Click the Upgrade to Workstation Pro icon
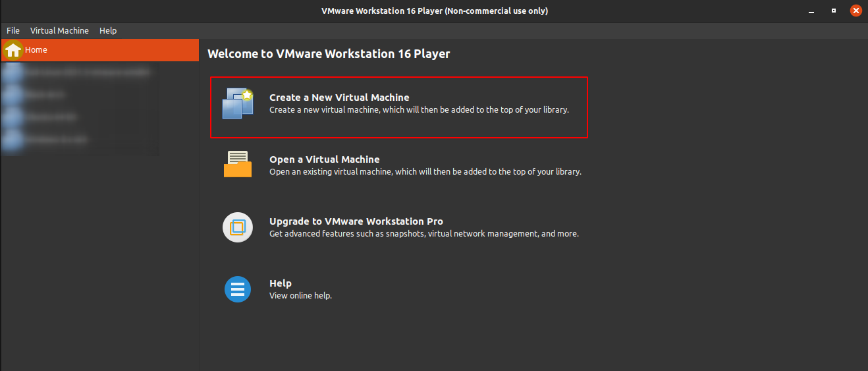This screenshot has width=868, height=371. [x=238, y=227]
